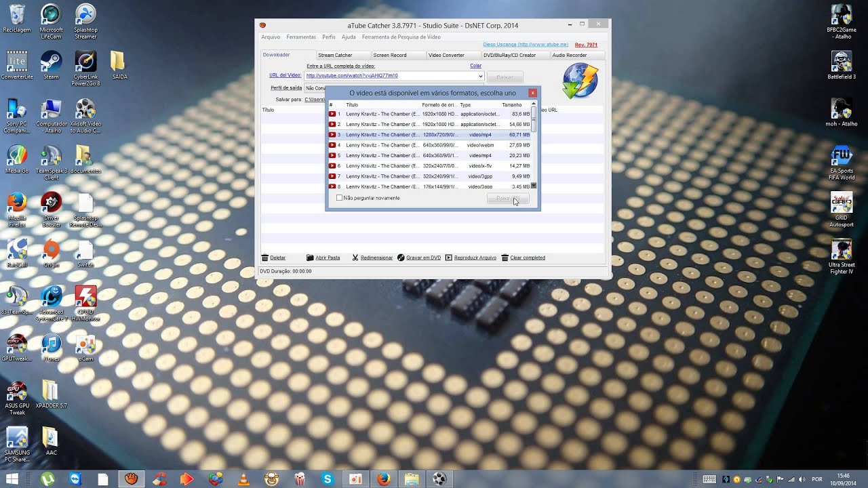The height and width of the screenshot is (488, 868).
Task: Open the Ferramentas menu
Action: point(301,37)
